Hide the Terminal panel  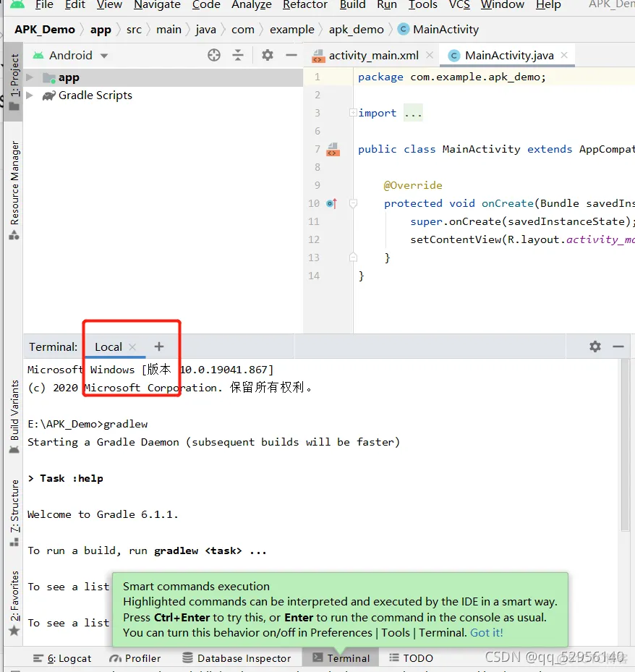(x=618, y=346)
